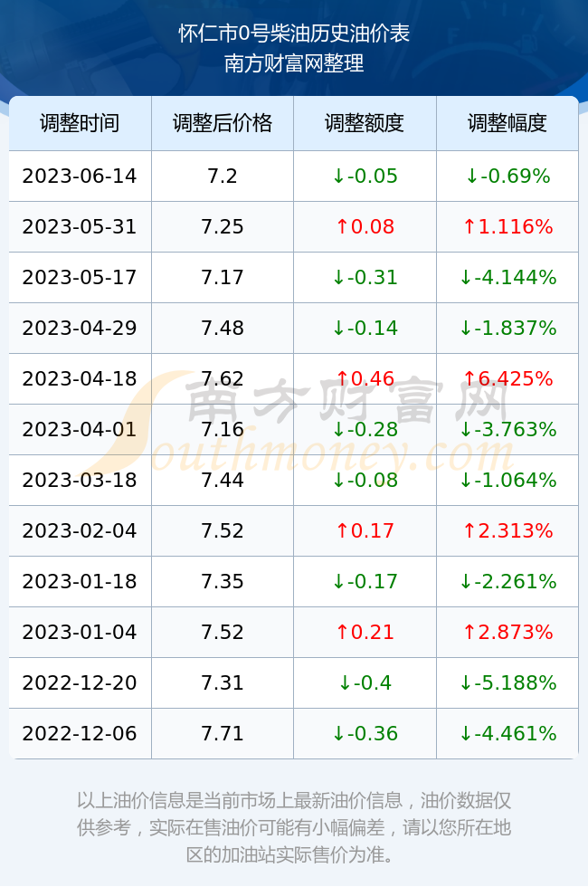This screenshot has width=588, height=887.
Task: Click the 调整时间 column header
Action: 80,123
